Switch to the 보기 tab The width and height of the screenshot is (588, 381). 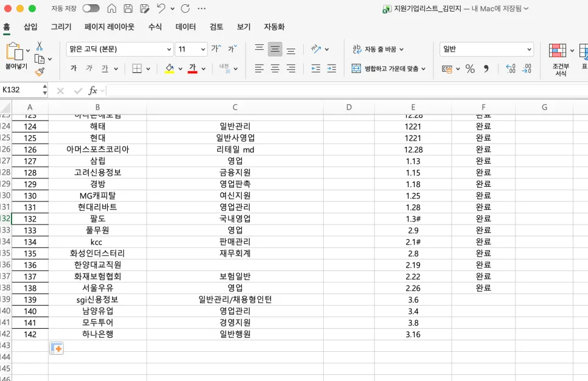[x=243, y=27]
